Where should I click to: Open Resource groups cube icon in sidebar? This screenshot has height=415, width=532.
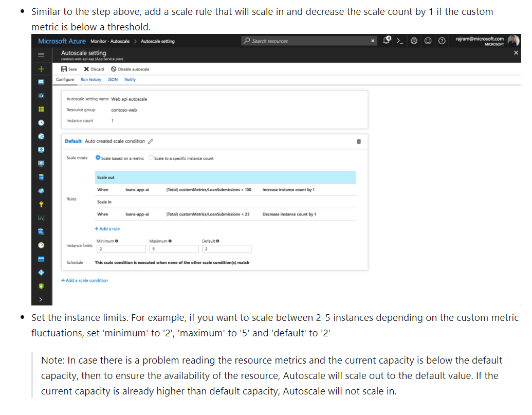tap(41, 95)
